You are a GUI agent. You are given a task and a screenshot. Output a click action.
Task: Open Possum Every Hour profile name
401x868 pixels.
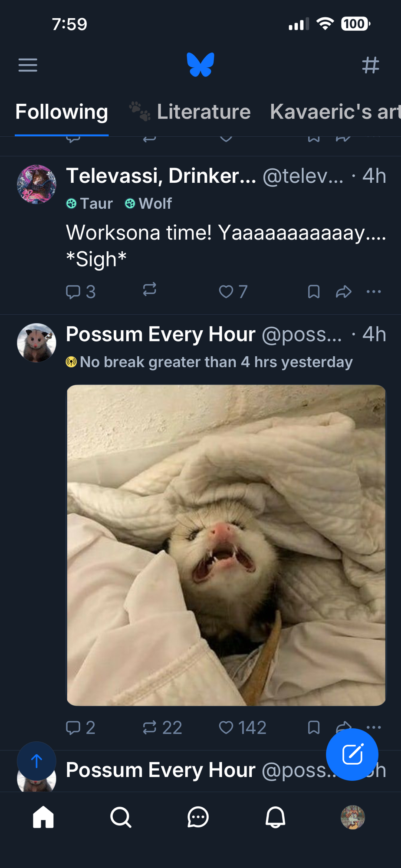pos(161,334)
